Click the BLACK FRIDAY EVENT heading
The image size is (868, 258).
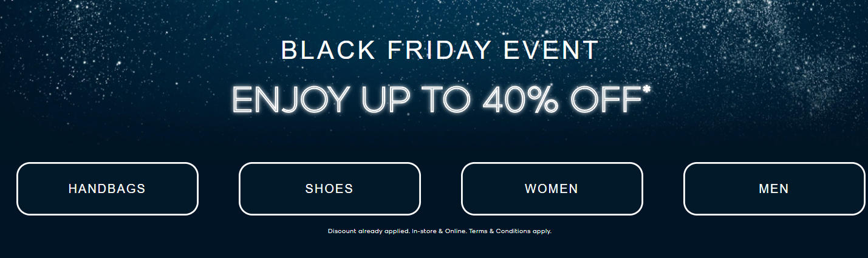[440, 51]
